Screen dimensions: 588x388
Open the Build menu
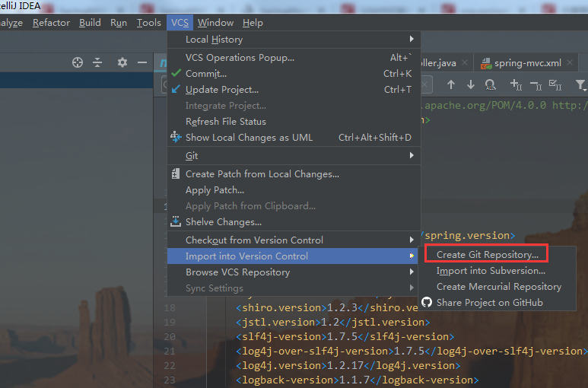point(90,23)
